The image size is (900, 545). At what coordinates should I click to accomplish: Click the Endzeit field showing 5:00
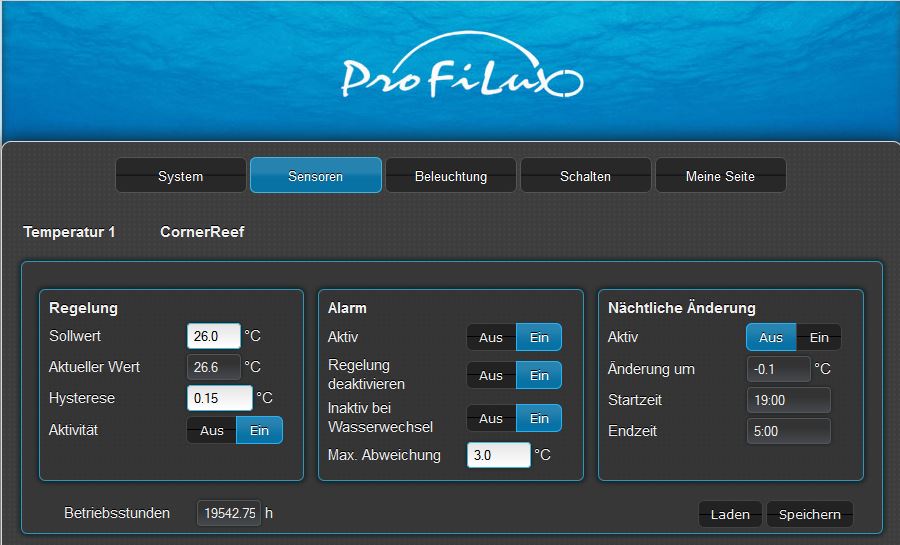[788, 431]
